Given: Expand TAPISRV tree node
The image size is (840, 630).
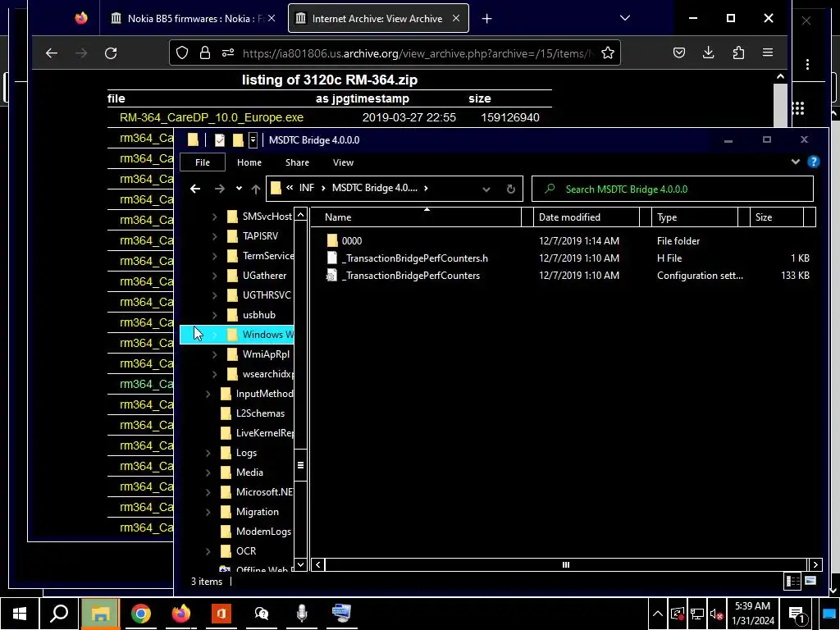Looking at the screenshot, I should coord(214,236).
